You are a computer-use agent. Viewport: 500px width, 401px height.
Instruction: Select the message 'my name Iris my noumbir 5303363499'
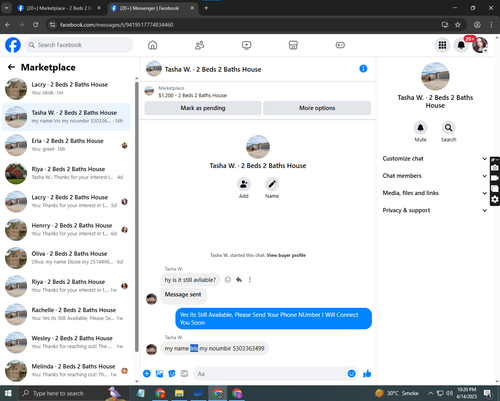[214, 348]
